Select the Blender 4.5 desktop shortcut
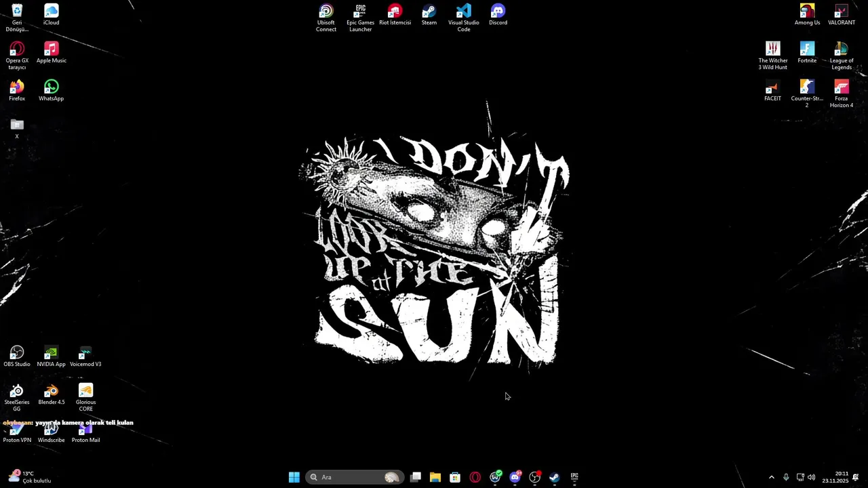 pyautogui.click(x=52, y=394)
